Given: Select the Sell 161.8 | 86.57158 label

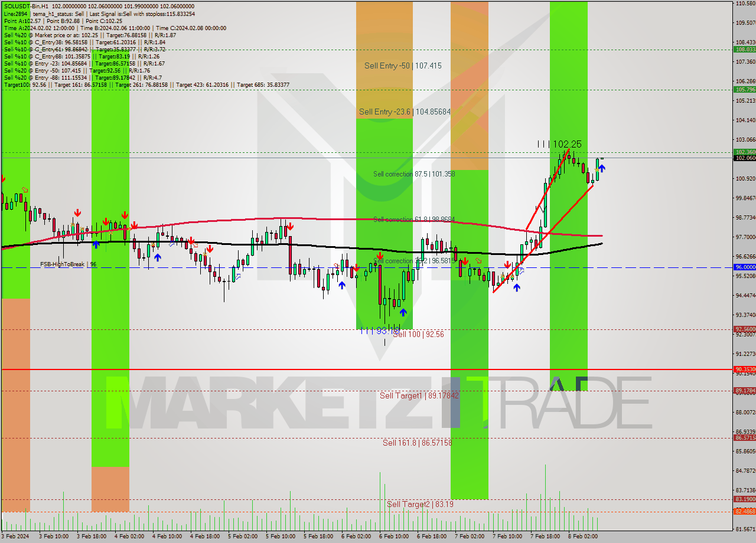Looking at the screenshot, I should (417, 442).
